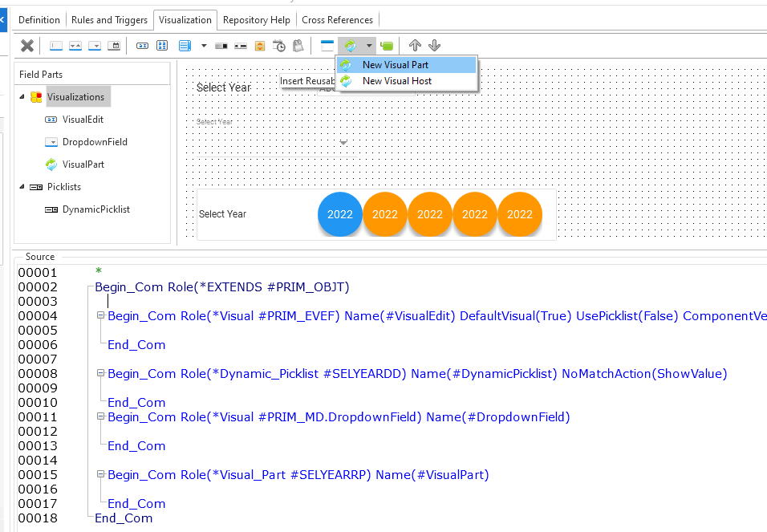This screenshot has height=532, width=767.
Task: Select DynamicPicklist tree item
Action: coord(96,209)
